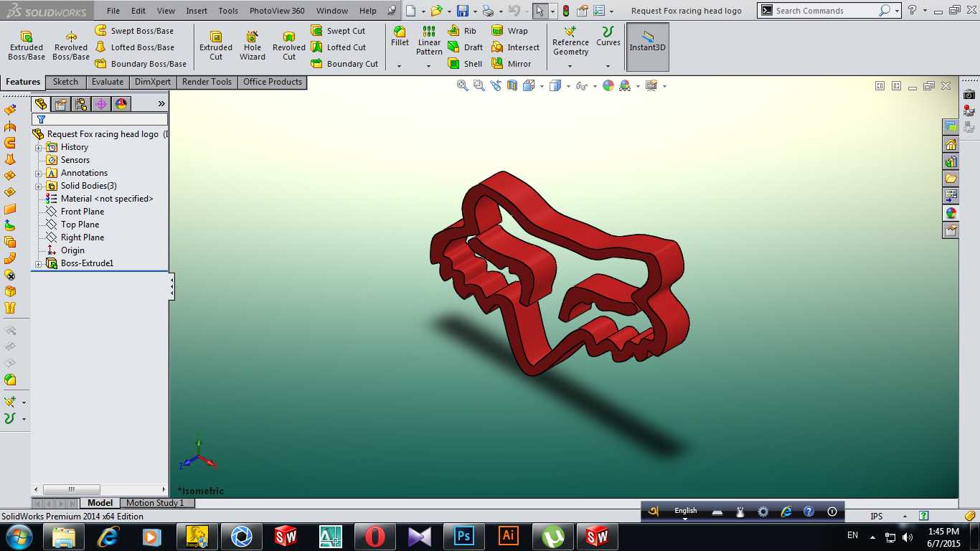
Task: Select the Top Plane in the tree
Action: [x=72, y=225]
